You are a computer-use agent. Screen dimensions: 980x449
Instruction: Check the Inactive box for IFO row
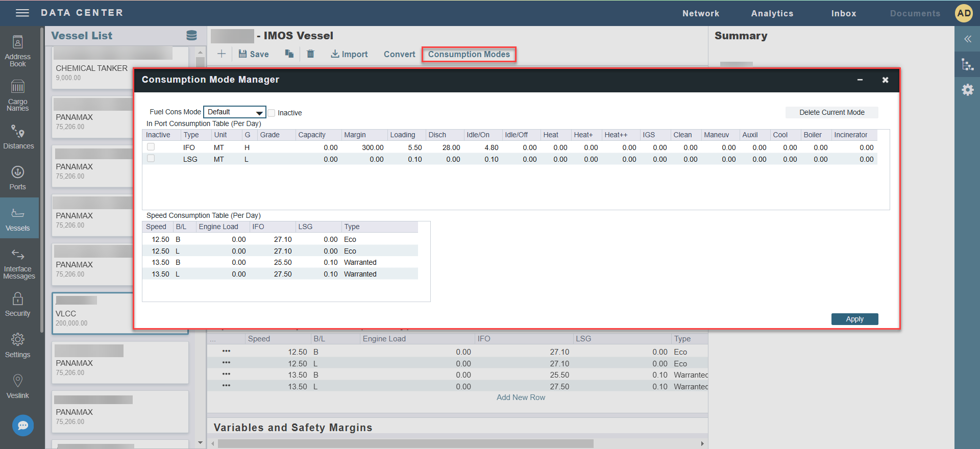(x=151, y=147)
